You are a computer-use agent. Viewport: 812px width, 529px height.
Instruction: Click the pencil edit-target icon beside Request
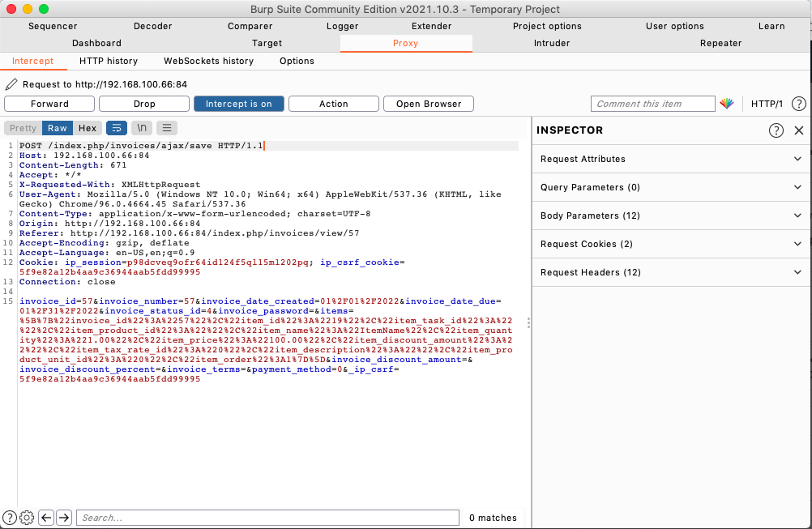pyautogui.click(x=11, y=84)
